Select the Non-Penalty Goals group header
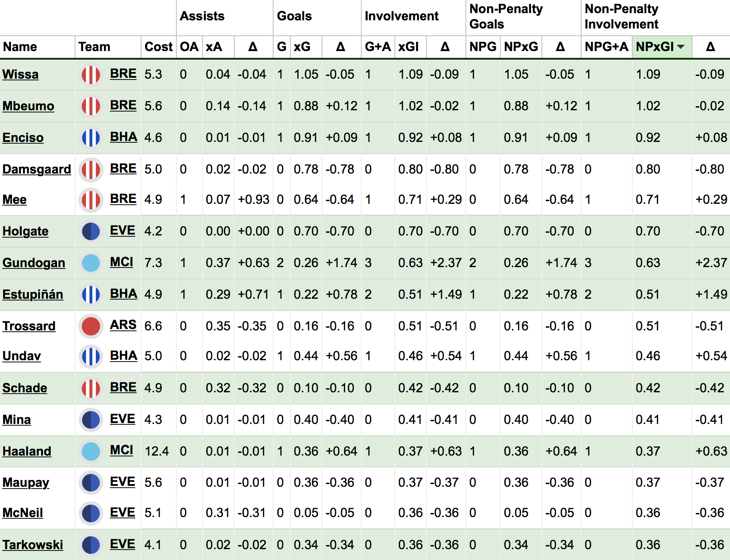Image resolution: width=730 pixels, height=560 pixels. pyautogui.click(x=506, y=17)
